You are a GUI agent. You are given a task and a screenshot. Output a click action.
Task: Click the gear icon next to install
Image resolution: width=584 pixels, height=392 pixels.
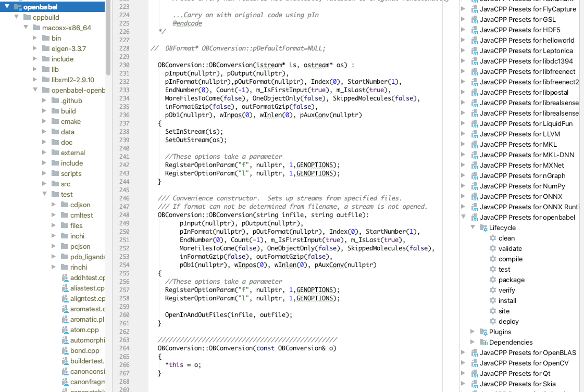click(493, 301)
